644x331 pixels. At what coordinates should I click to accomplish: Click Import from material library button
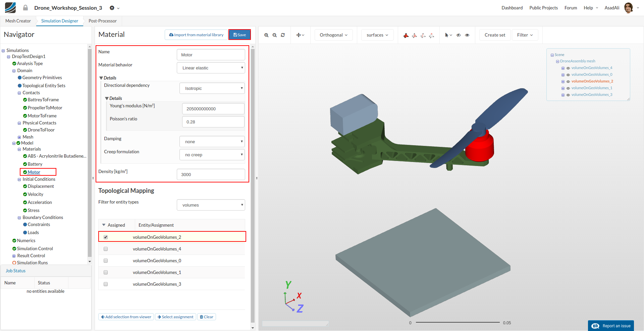point(196,35)
